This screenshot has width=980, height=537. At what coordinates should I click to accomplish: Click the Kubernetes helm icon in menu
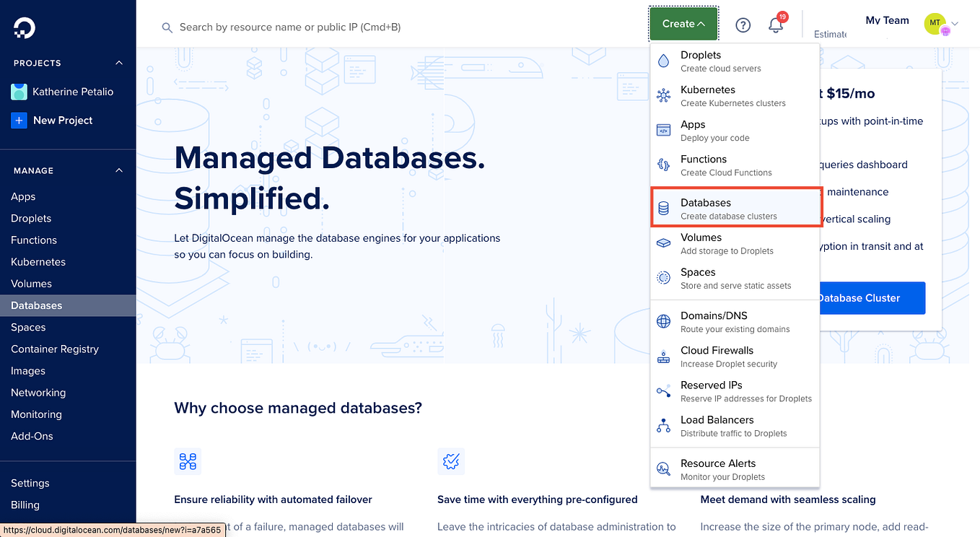click(663, 95)
